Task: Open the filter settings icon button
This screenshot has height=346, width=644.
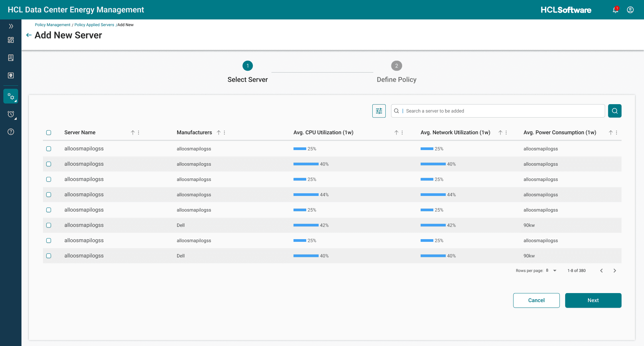Action: point(379,111)
